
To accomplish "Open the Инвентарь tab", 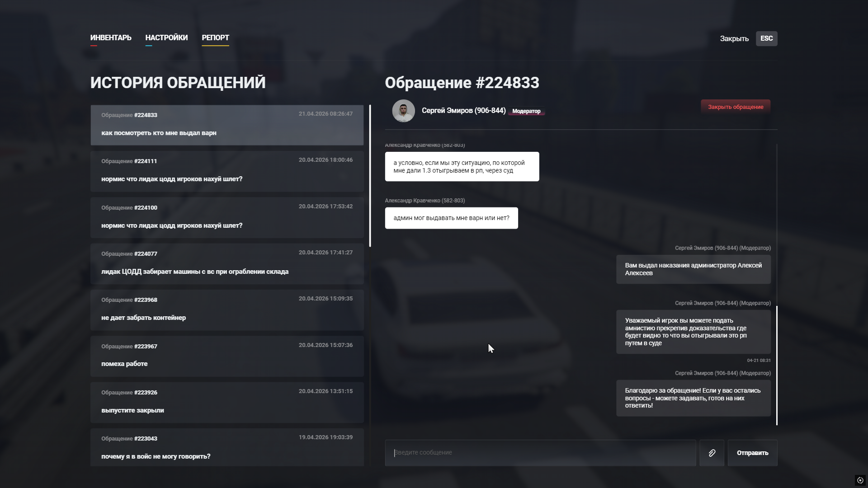I will click(x=111, y=38).
